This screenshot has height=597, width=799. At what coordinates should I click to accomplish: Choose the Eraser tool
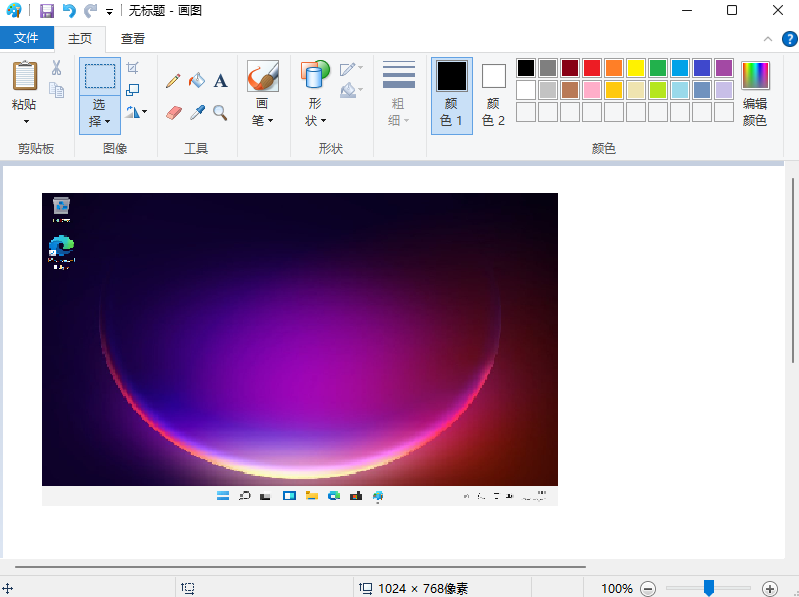[173, 112]
